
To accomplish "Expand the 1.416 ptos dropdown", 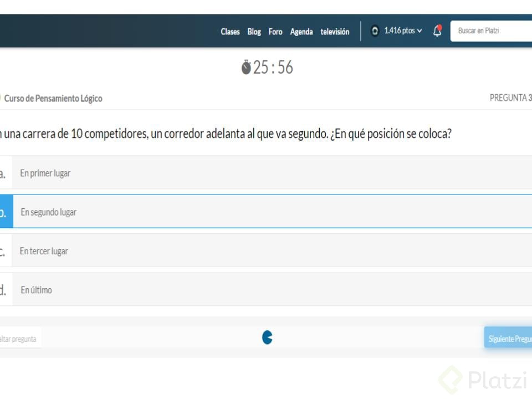I will [x=400, y=31].
